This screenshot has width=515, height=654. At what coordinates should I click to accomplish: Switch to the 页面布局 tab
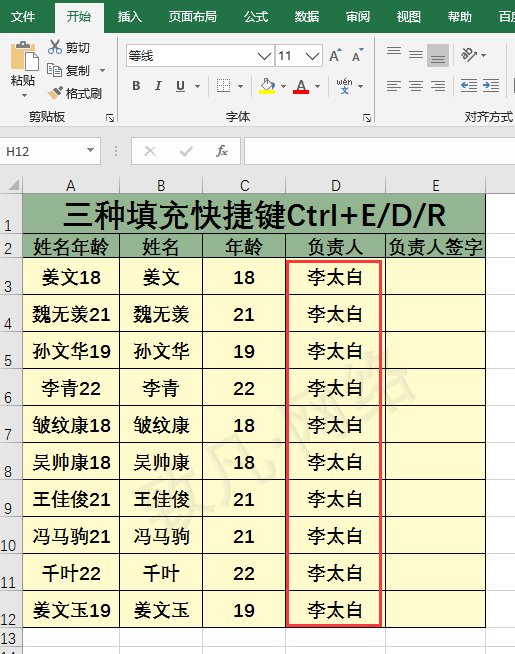click(193, 17)
